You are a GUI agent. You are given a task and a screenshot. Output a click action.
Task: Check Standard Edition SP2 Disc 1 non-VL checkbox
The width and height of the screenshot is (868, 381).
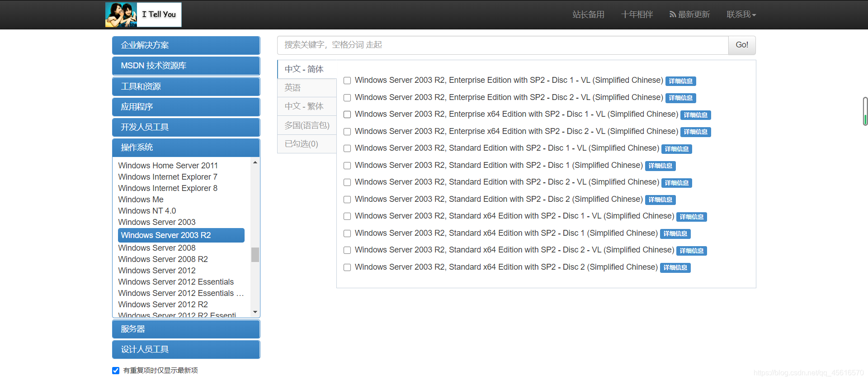click(347, 166)
